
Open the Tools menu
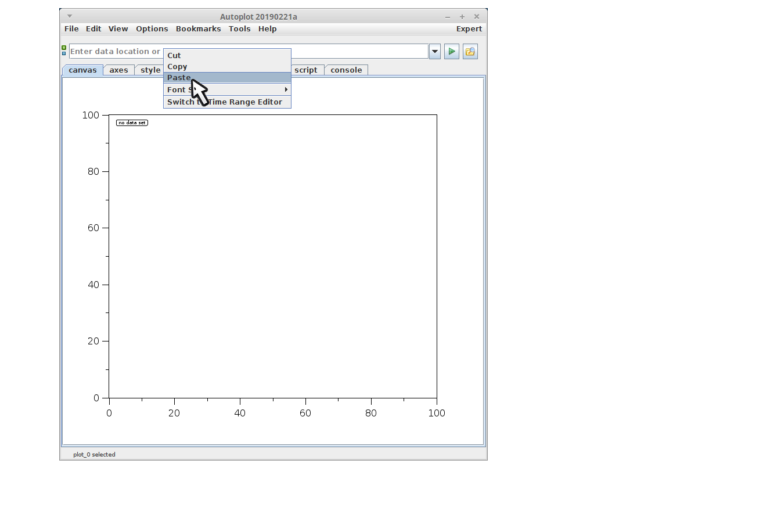pos(239,29)
